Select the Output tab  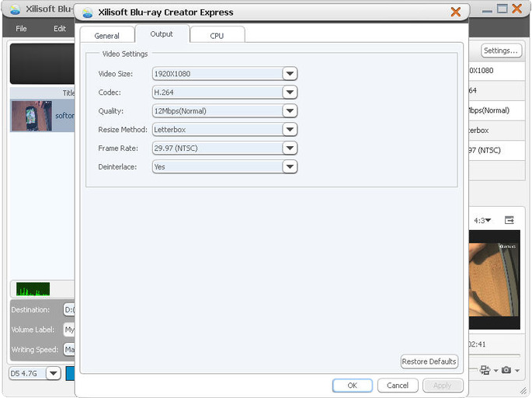[x=162, y=33]
